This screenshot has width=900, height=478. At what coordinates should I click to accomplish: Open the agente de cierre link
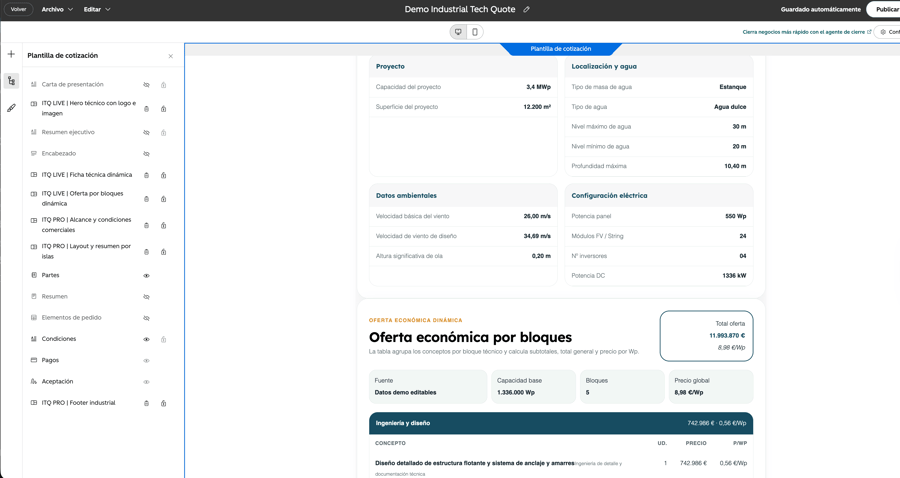pyautogui.click(x=806, y=32)
